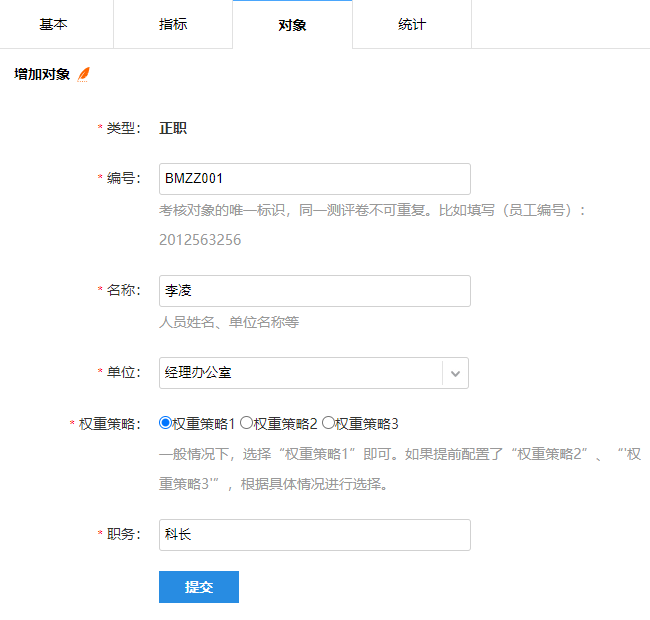This screenshot has width=650, height=620.
Task: Click the 编号 field label
Action: (x=123, y=178)
